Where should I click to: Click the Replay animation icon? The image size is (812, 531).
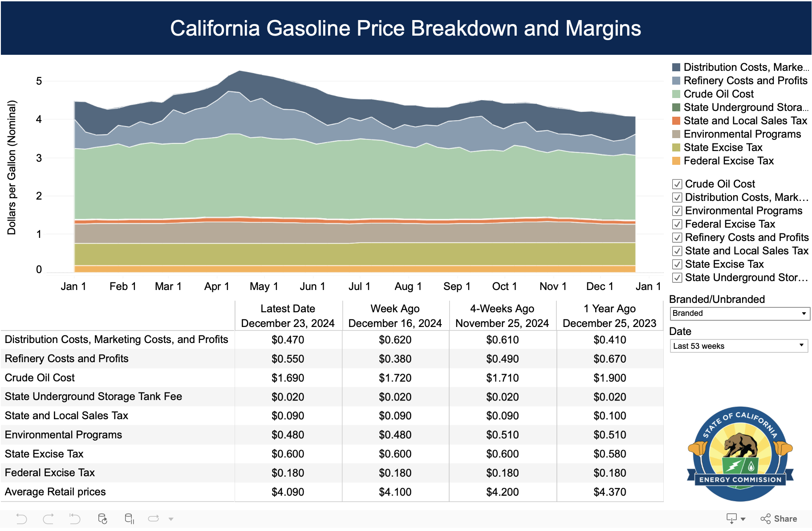pyautogui.click(x=154, y=518)
